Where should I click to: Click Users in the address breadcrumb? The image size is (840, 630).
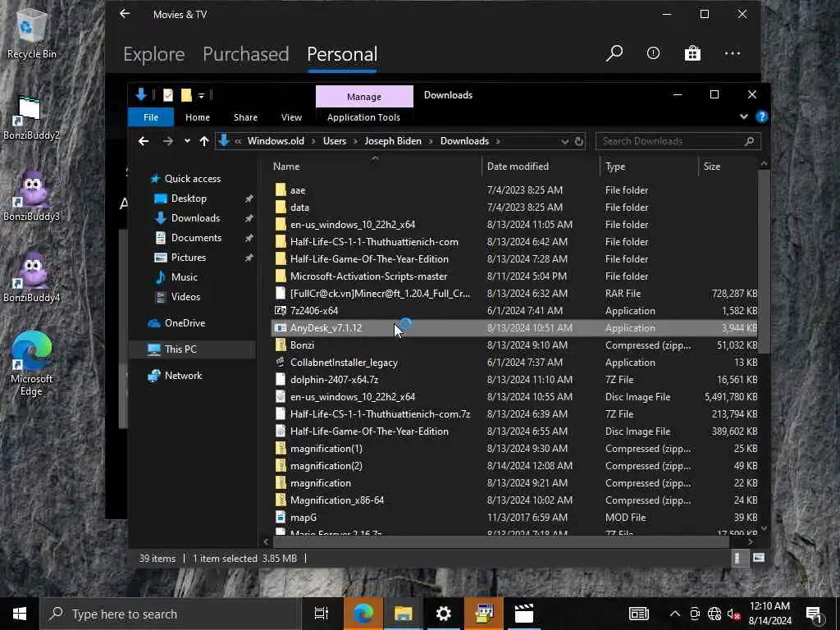335,141
